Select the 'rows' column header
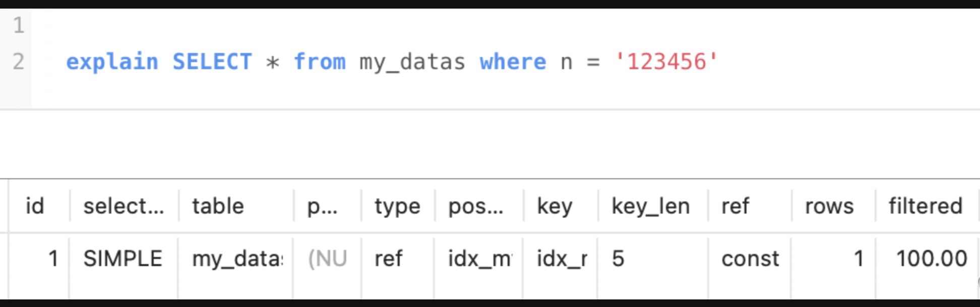Image resolution: width=980 pixels, height=307 pixels. [x=829, y=206]
